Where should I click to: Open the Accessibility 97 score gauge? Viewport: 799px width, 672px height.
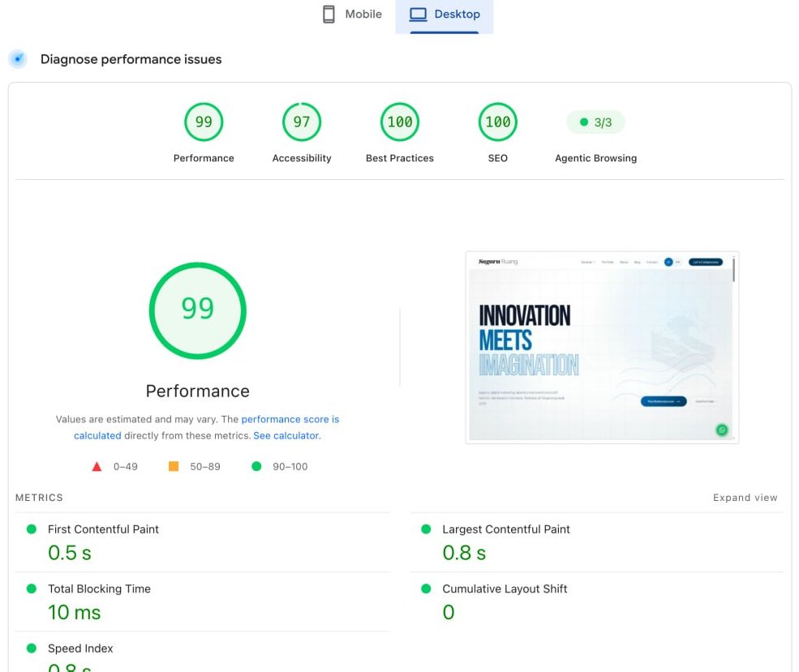pyautogui.click(x=302, y=122)
